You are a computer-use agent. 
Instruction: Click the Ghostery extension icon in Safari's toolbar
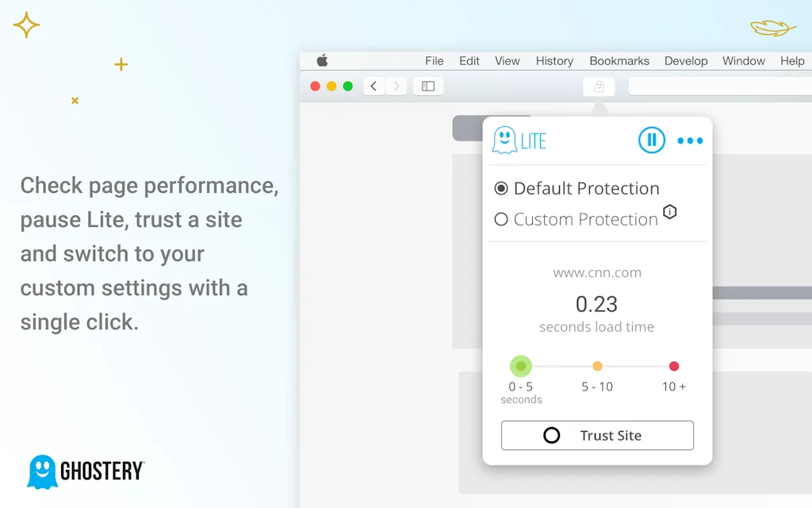[x=599, y=87]
